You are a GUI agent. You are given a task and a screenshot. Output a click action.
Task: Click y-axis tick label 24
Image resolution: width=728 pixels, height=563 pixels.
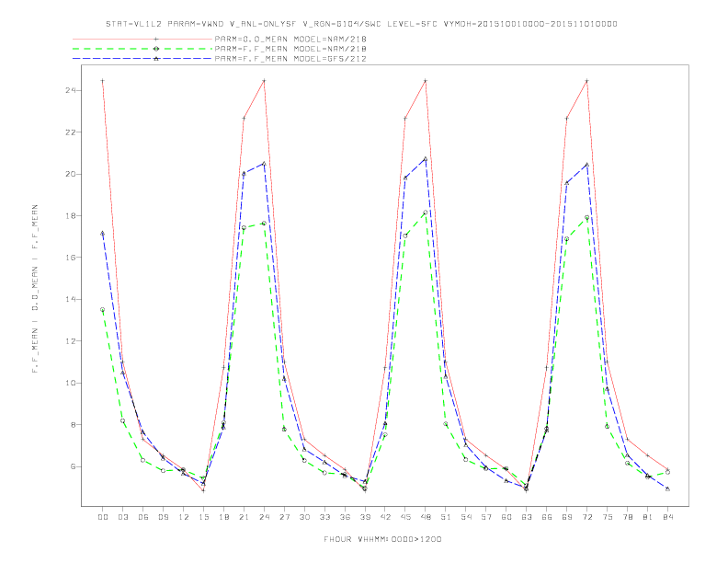70,90
